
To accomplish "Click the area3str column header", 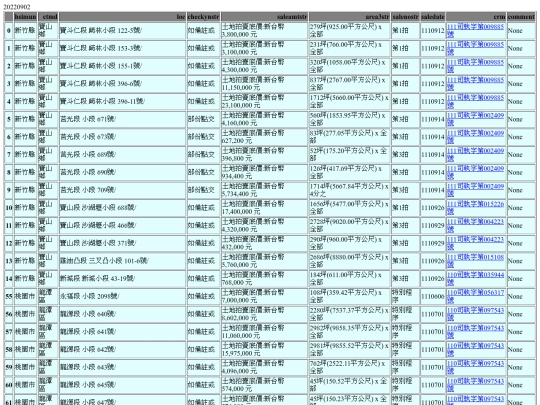I will click(x=350, y=17).
